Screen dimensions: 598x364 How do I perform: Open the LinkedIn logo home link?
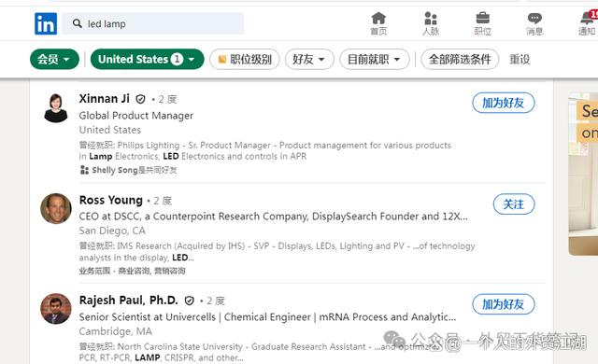click(46, 23)
